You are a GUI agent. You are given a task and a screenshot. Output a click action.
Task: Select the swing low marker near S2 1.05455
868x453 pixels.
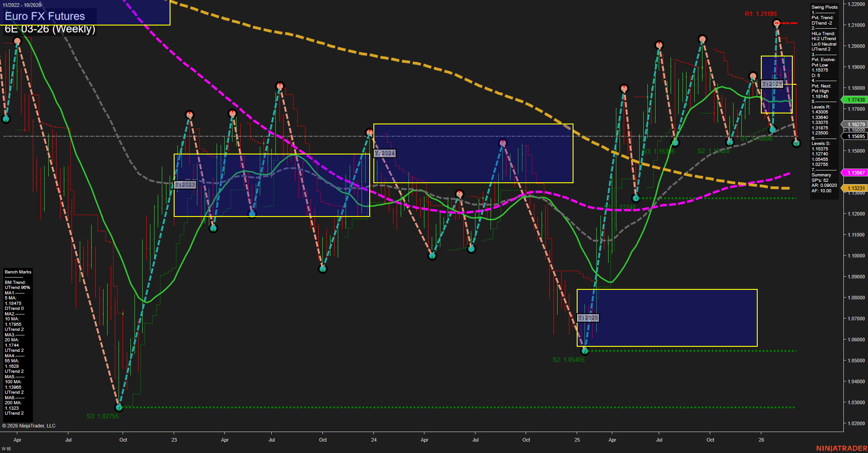(x=584, y=350)
